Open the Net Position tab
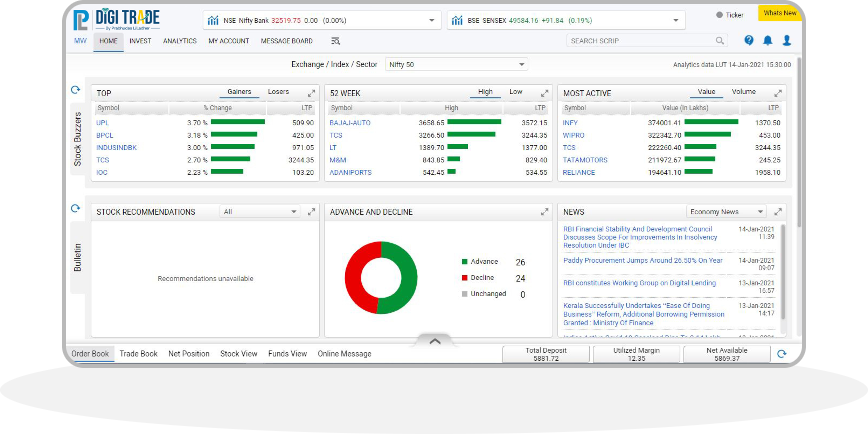Viewport: 868px width, 434px height. pos(189,354)
